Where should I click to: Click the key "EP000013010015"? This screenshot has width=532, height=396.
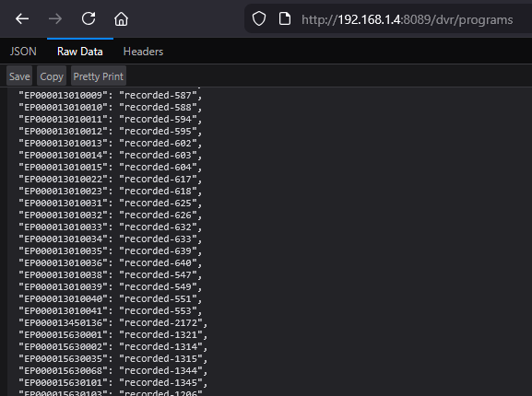pos(63,168)
